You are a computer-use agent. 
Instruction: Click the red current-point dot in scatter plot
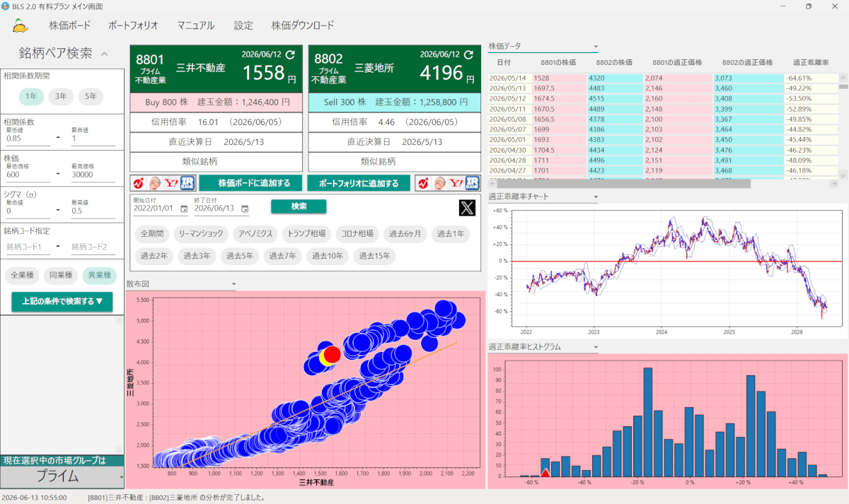pyautogui.click(x=332, y=355)
